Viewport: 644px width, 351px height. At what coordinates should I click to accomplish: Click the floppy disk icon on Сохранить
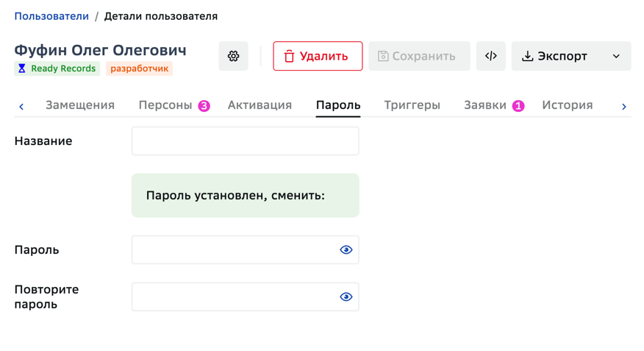[x=383, y=56]
